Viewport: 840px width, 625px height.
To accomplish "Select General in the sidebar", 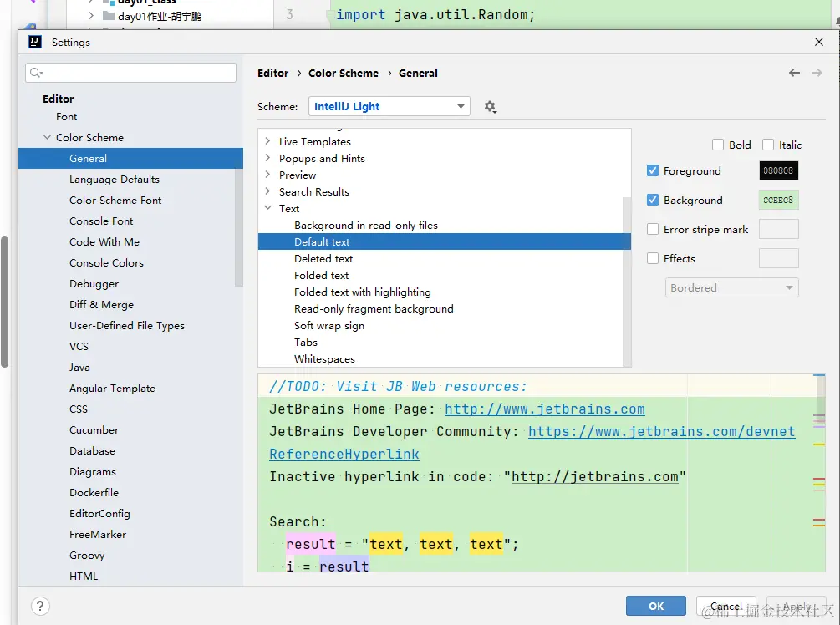I will [x=130, y=159].
